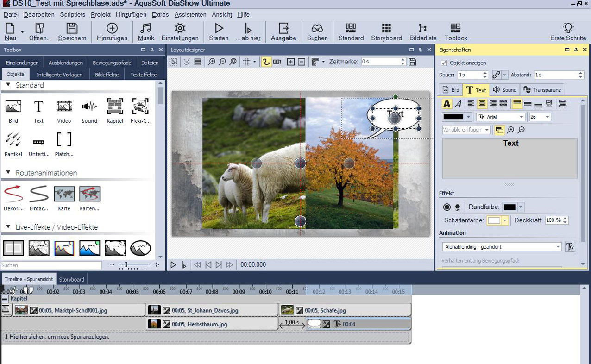
Task: Click the Suchen binoculars icon
Action: pyautogui.click(x=317, y=29)
